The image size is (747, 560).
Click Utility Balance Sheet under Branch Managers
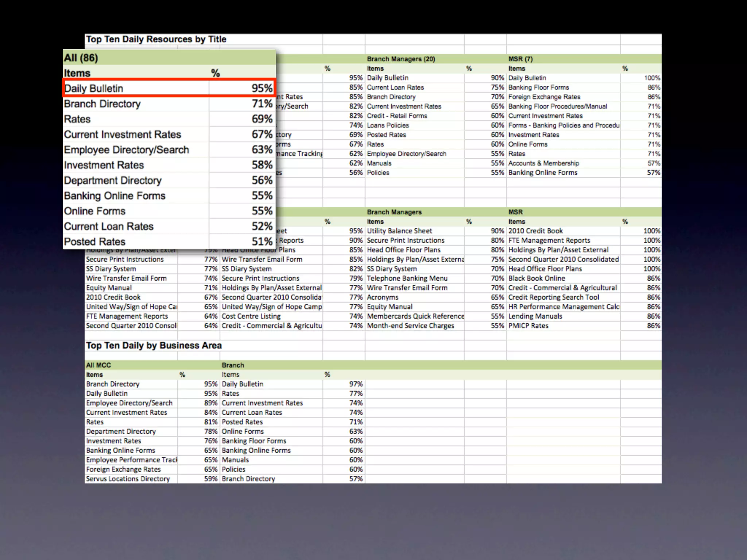pyautogui.click(x=399, y=231)
